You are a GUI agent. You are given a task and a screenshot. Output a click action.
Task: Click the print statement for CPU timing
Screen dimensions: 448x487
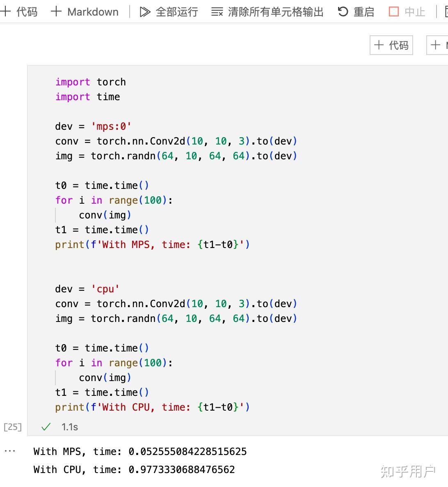[152, 407]
